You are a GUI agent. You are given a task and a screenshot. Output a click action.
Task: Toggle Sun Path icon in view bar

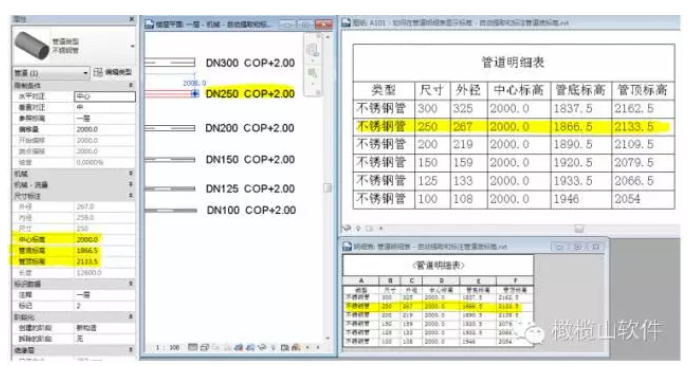(216, 347)
